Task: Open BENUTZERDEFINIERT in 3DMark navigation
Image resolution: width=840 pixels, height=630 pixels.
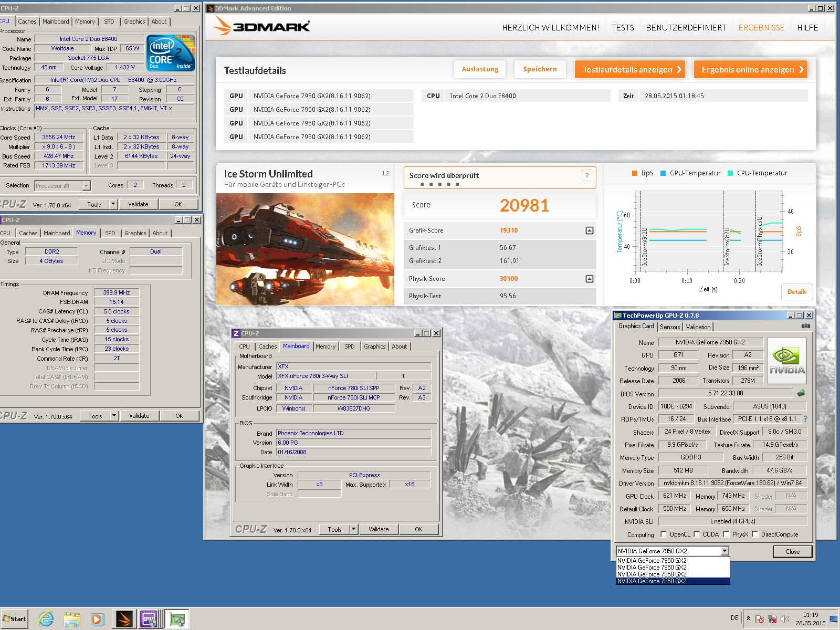Action: click(x=686, y=28)
